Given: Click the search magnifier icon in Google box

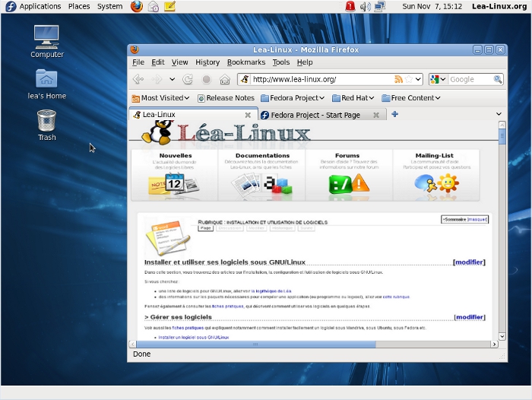Looking at the screenshot, I should [x=497, y=79].
